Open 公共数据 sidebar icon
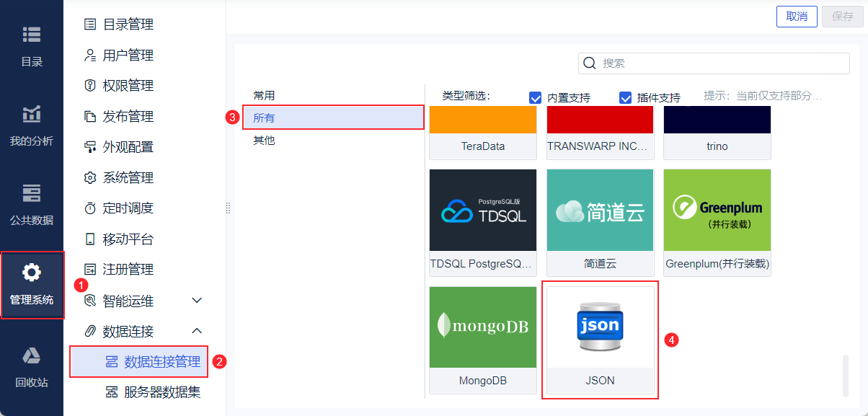868x416 pixels. click(x=32, y=193)
